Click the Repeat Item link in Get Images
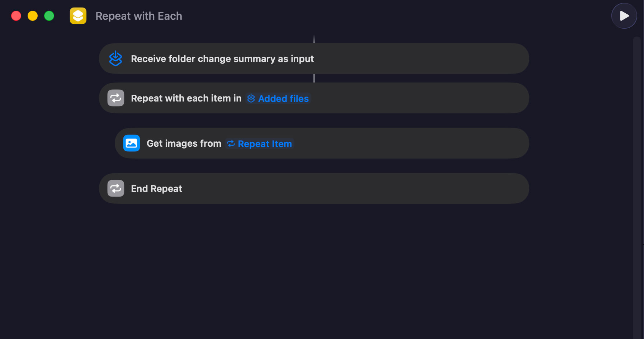The height and width of the screenshot is (339, 644). tap(265, 143)
